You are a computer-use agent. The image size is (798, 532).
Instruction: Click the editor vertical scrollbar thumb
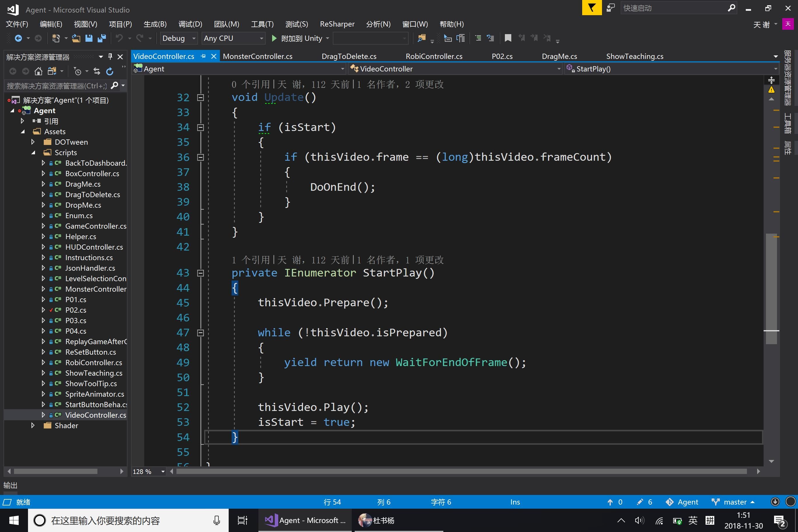click(x=771, y=288)
